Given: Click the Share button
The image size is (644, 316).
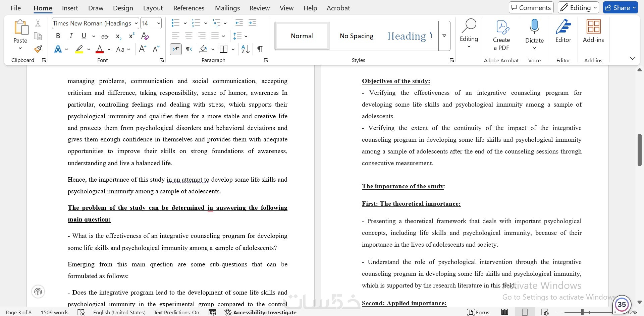Looking at the screenshot, I should click(620, 8).
